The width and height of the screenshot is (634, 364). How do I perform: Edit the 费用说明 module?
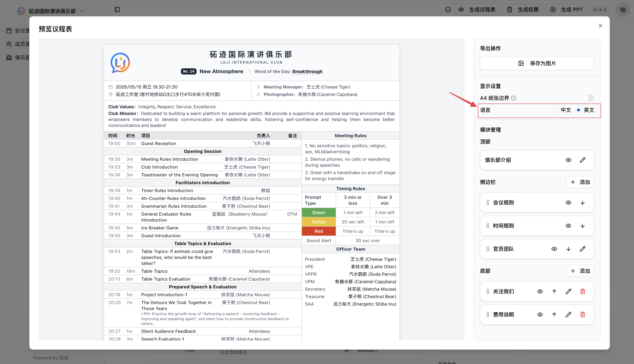(x=568, y=315)
